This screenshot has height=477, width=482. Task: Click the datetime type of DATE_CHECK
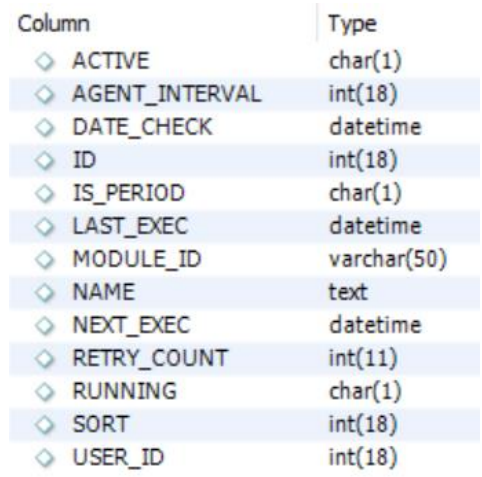click(x=375, y=127)
